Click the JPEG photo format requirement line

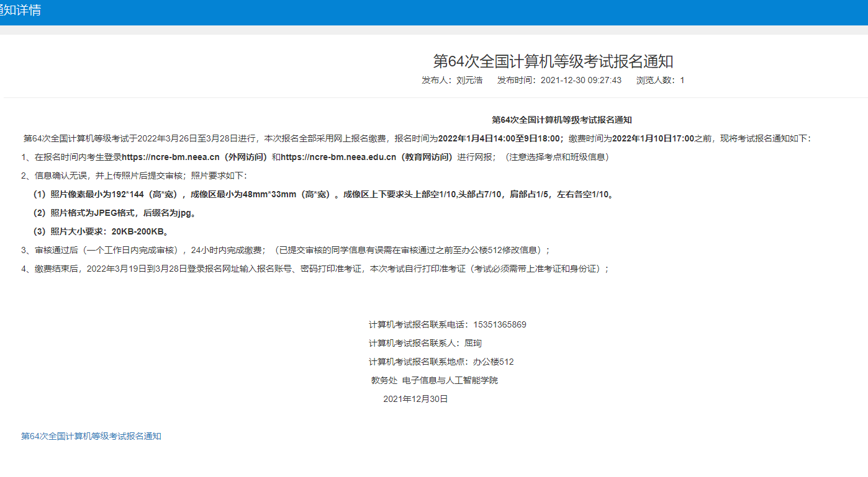pyautogui.click(x=115, y=213)
